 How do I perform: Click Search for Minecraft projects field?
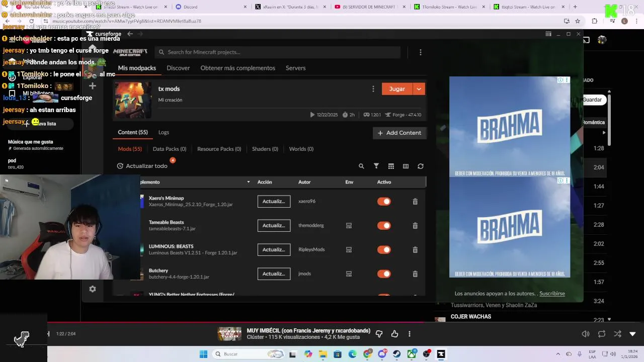278,52
